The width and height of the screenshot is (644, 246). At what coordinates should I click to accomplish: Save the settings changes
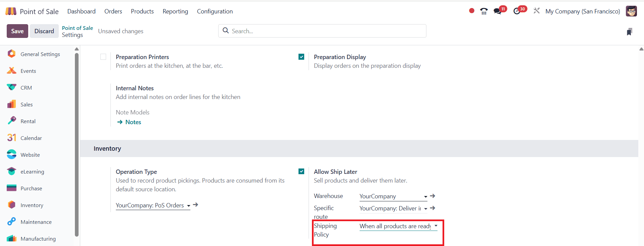click(x=17, y=31)
